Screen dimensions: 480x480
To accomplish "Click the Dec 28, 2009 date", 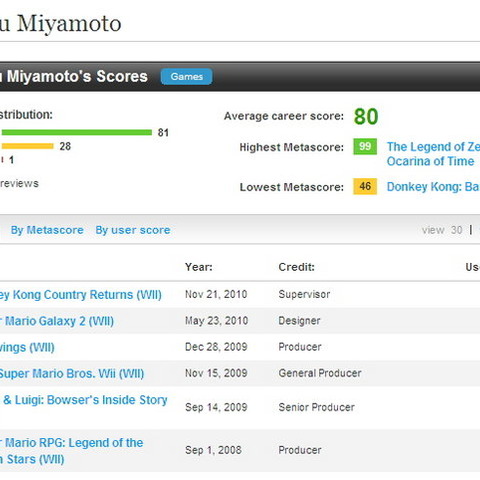I will 216,347.
